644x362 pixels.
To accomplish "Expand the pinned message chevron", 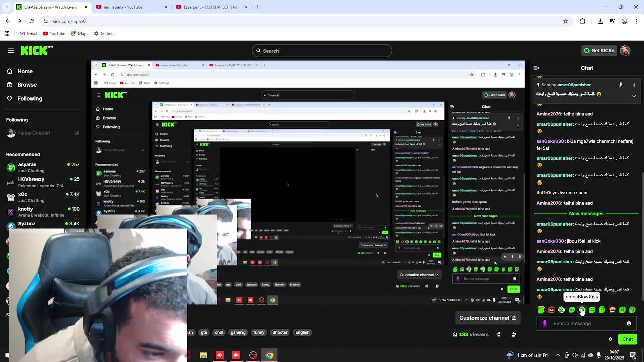I will 634,96.
